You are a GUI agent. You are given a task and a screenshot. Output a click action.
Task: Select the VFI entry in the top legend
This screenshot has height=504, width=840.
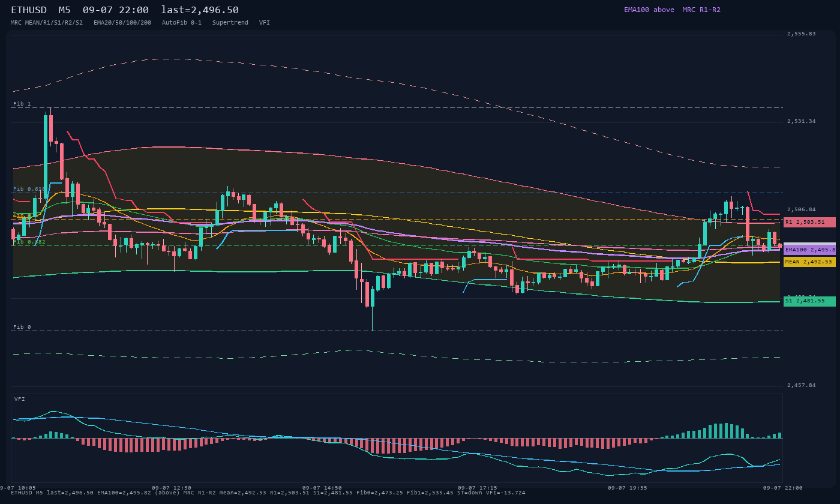[x=265, y=22]
